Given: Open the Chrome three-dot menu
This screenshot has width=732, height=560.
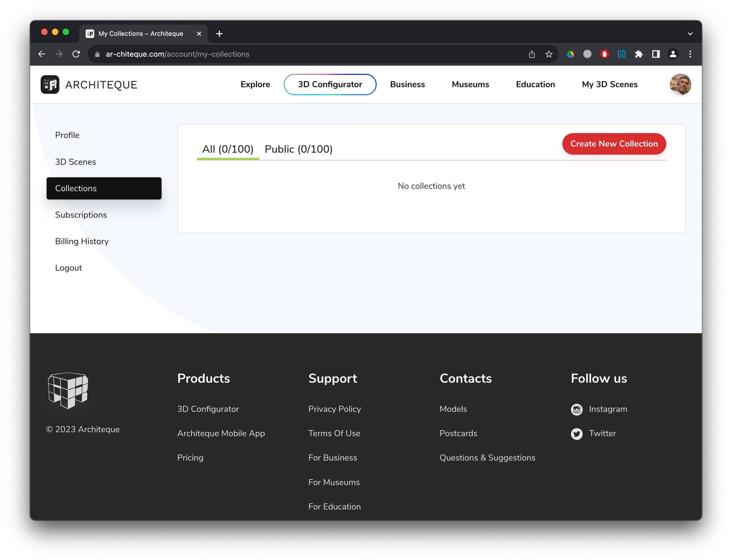Looking at the screenshot, I should pyautogui.click(x=690, y=54).
